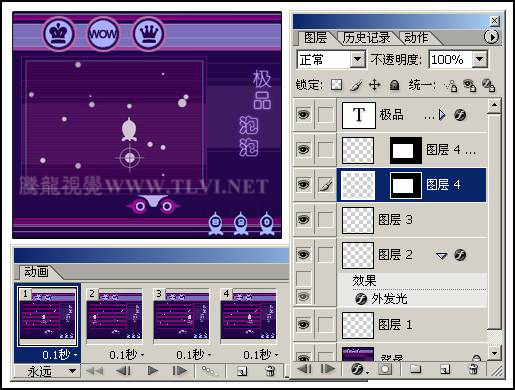Screen dimensions: 515x390
Task: Click unify layer style icon
Action: tap(489, 85)
